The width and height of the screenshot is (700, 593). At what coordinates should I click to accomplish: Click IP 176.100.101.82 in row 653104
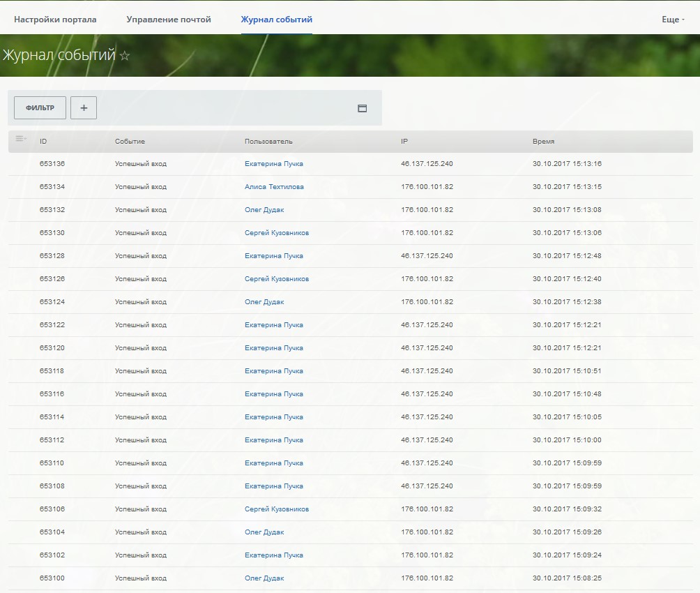(427, 532)
